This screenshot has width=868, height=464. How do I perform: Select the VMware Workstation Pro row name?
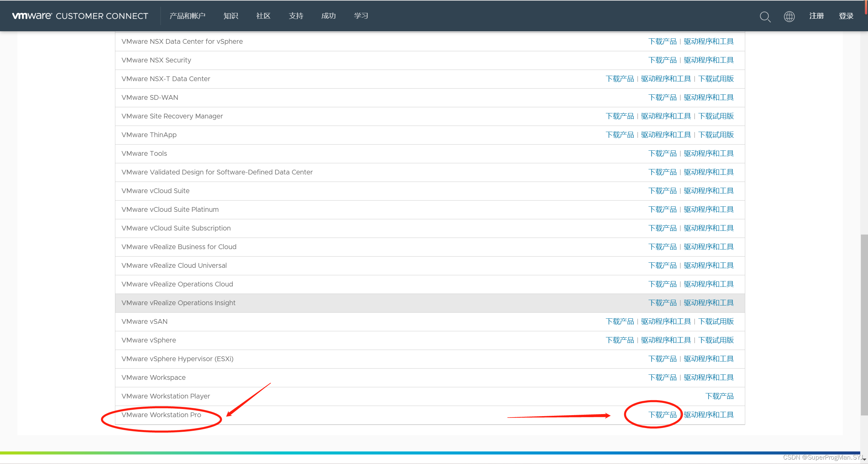click(x=161, y=415)
